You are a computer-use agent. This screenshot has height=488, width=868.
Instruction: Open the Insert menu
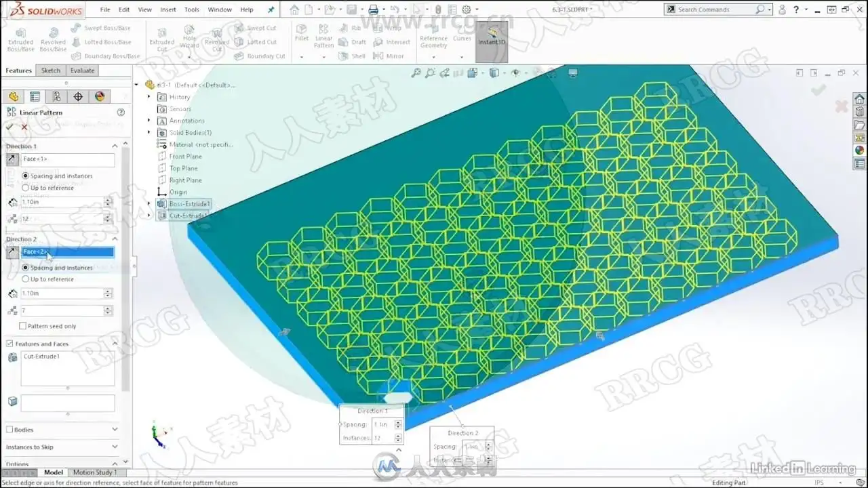[x=167, y=9]
